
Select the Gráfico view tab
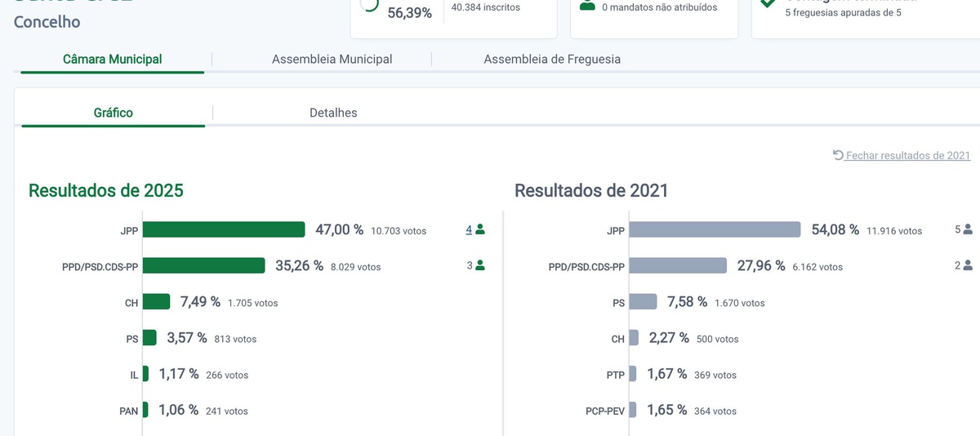tap(114, 113)
